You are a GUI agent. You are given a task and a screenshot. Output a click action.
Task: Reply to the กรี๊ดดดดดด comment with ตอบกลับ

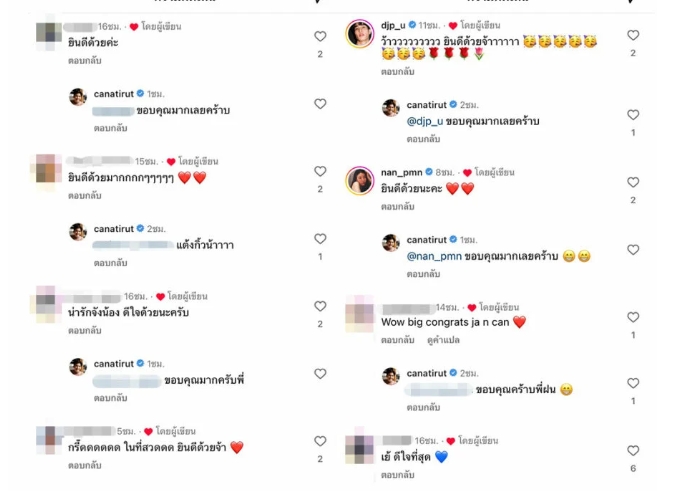[85, 465]
